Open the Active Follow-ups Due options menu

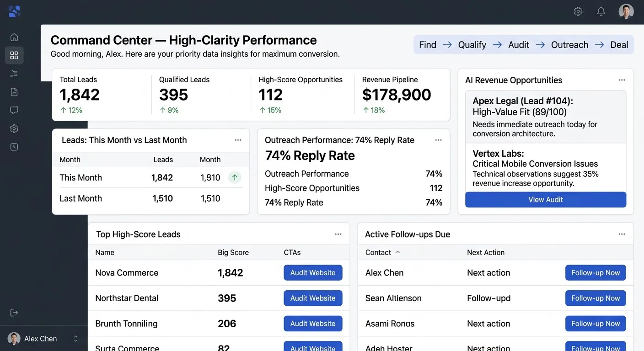pos(622,234)
